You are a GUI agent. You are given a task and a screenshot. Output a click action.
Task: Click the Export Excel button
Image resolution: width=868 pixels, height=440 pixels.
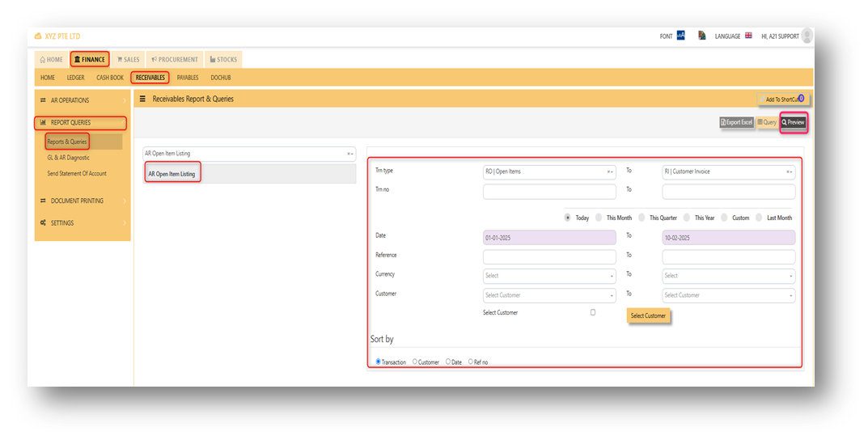[737, 122]
